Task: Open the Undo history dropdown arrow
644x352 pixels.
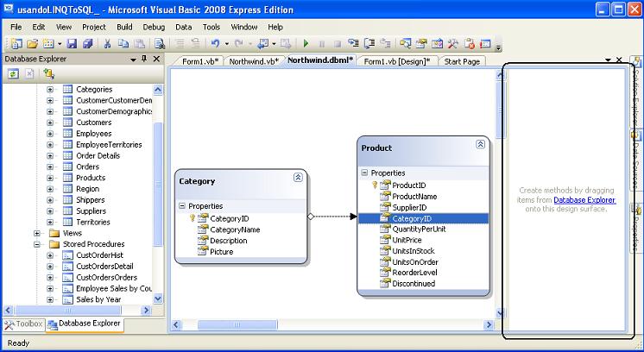Action: pos(227,43)
